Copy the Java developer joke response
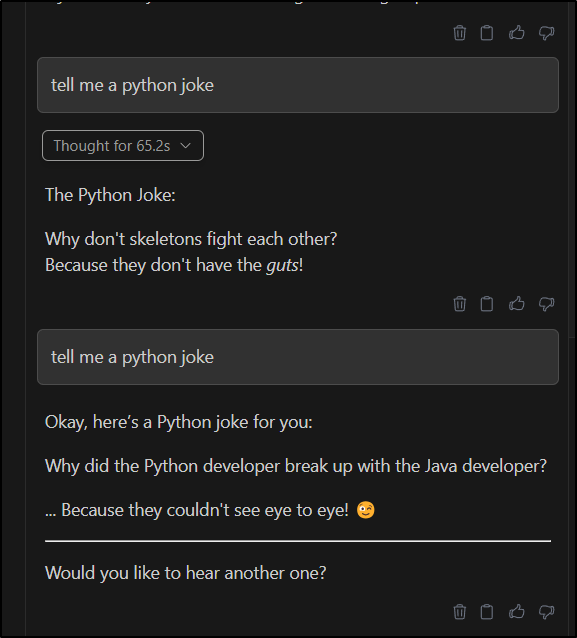The image size is (577, 638). (487, 612)
